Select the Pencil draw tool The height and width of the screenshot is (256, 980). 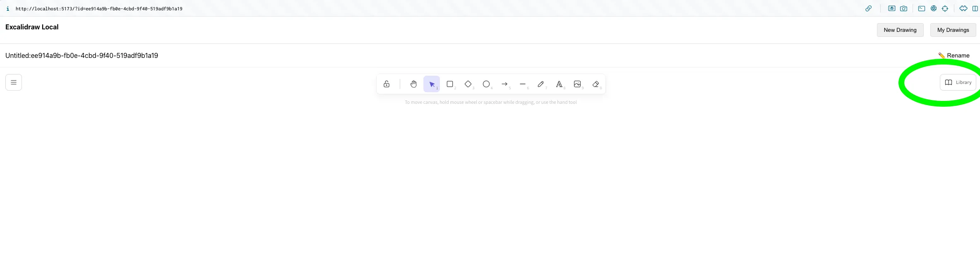541,84
